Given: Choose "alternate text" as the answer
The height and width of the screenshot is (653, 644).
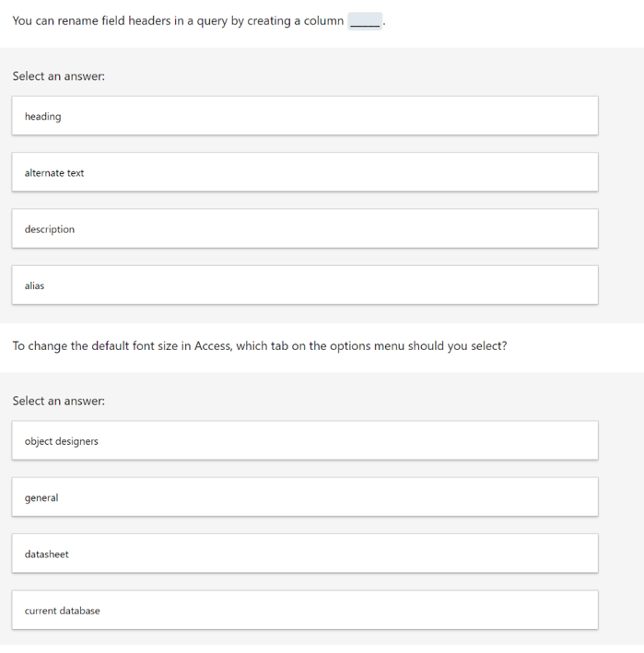Looking at the screenshot, I should tap(305, 172).
